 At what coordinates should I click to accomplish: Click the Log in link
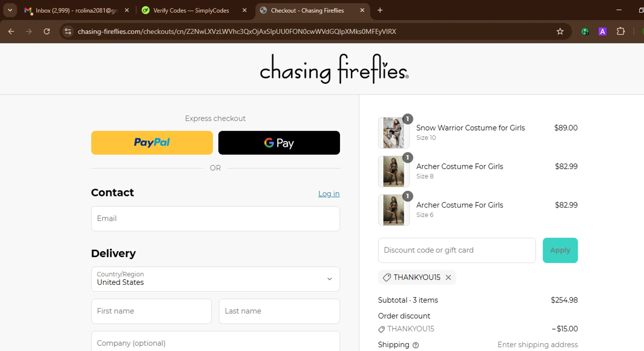[x=329, y=194]
